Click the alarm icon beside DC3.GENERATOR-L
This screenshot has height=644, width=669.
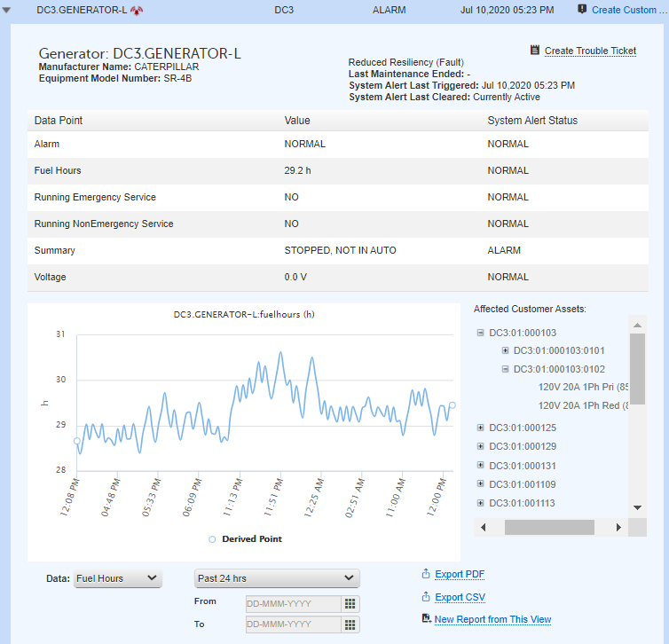137,11
